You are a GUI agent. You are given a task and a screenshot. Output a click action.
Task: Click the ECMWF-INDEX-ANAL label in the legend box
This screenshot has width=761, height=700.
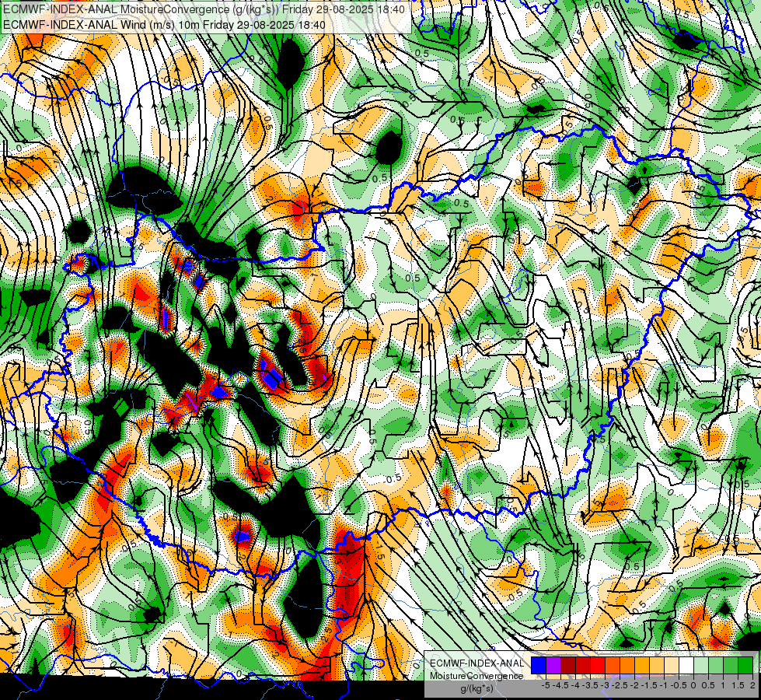[476, 663]
